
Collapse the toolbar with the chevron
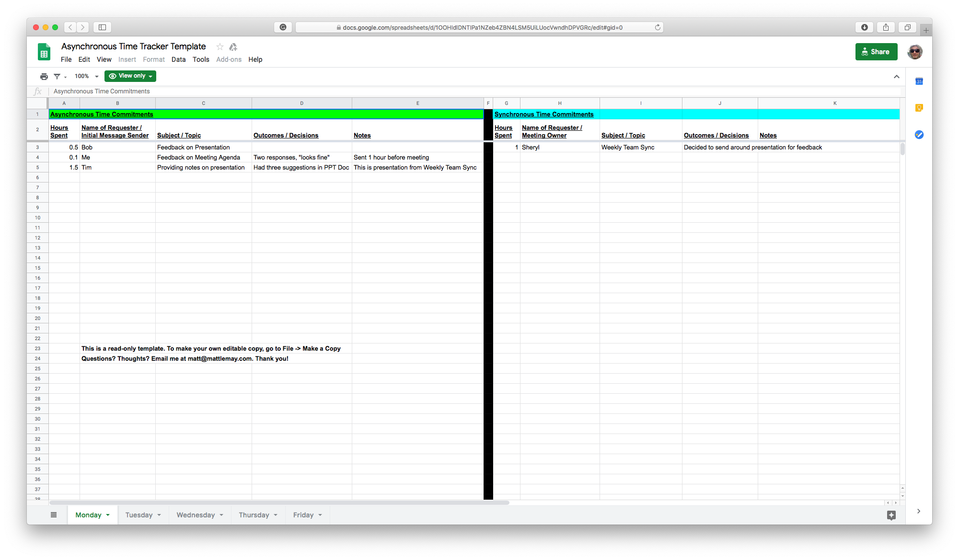point(897,77)
